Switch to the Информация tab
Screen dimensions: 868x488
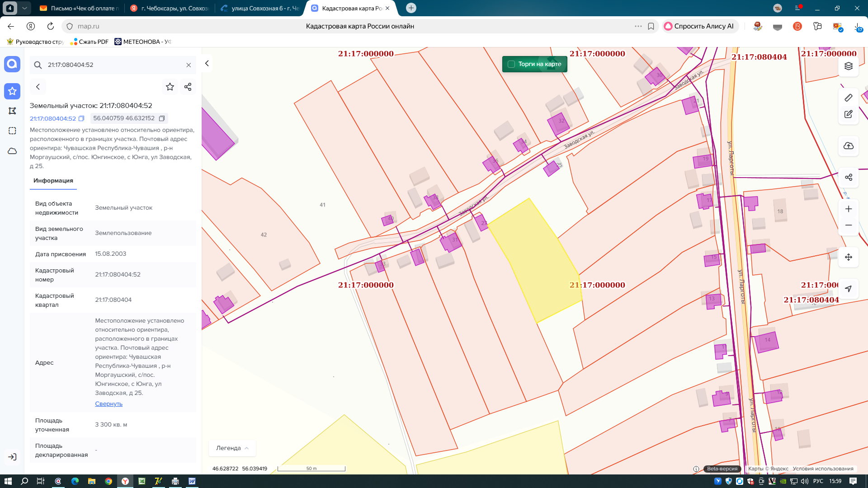pyautogui.click(x=53, y=180)
